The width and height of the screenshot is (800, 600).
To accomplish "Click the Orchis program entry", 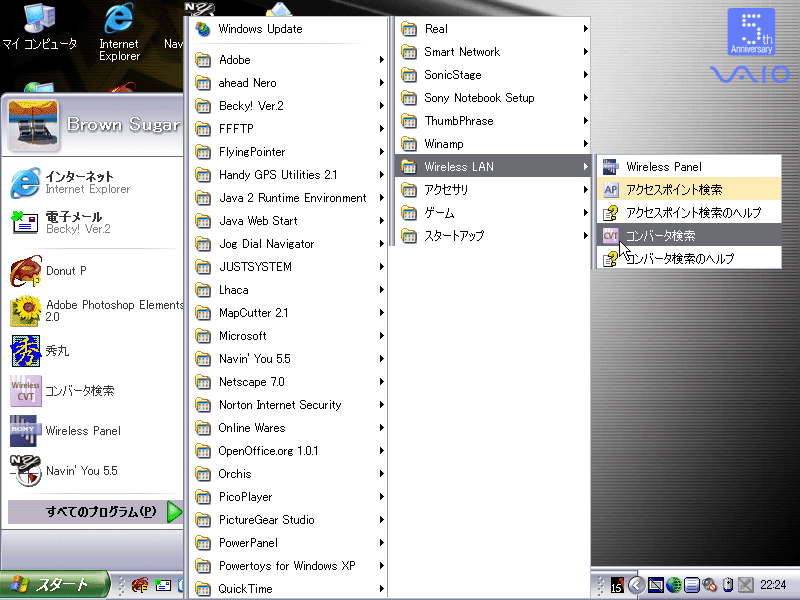I will [289, 474].
